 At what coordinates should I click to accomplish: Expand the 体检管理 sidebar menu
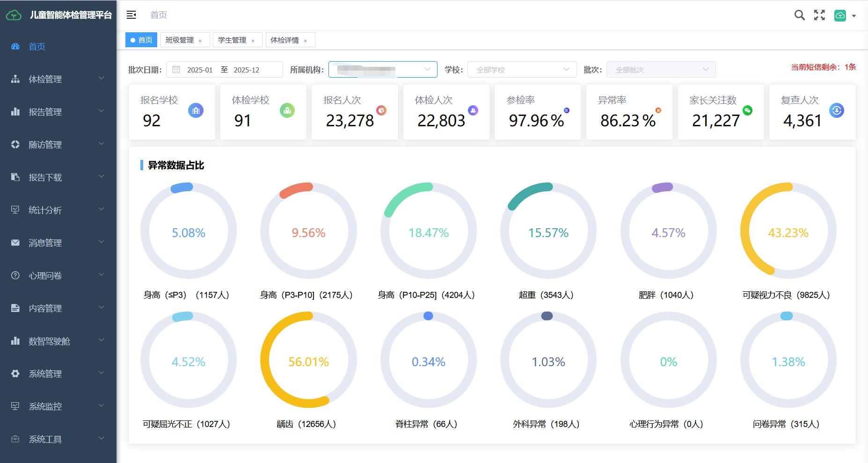coord(58,79)
